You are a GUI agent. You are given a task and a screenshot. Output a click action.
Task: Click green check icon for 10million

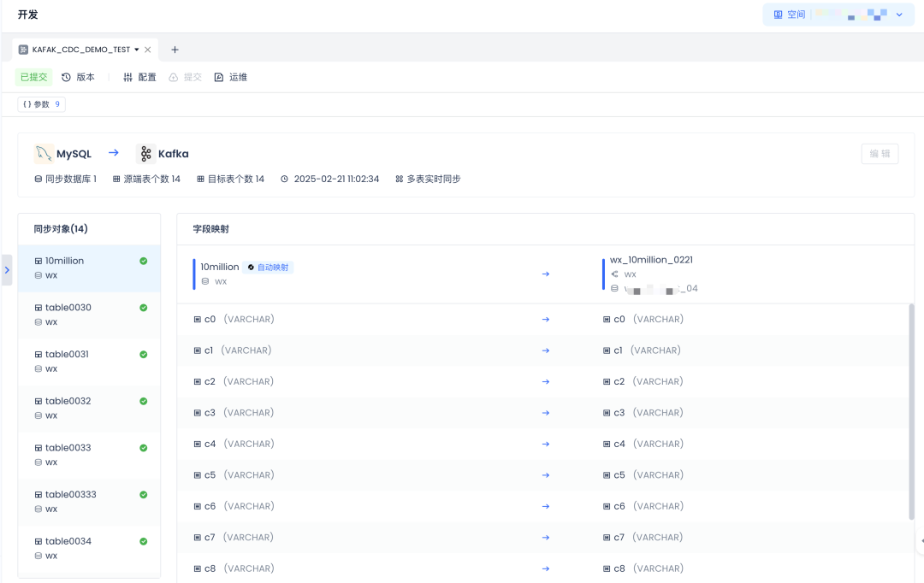point(143,261)
